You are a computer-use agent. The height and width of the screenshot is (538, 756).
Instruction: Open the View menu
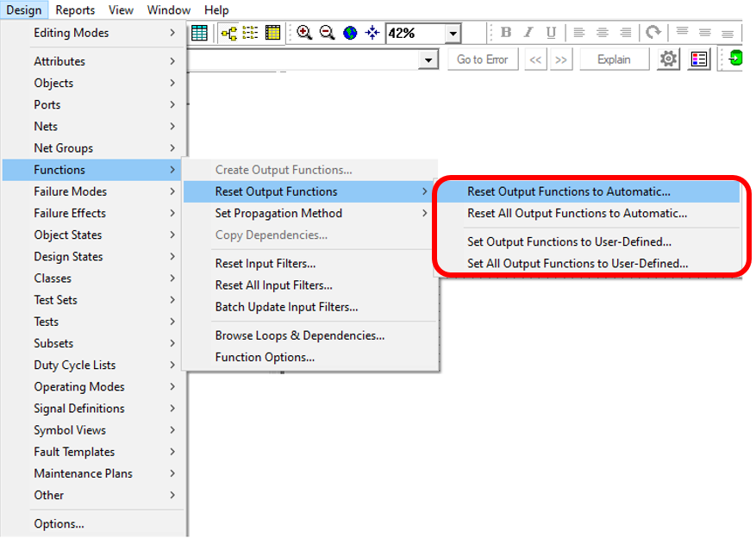click(121, 9)
